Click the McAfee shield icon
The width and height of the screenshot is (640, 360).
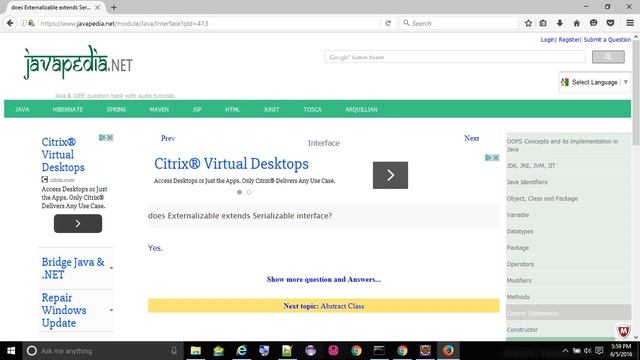[x=623, y=331]
